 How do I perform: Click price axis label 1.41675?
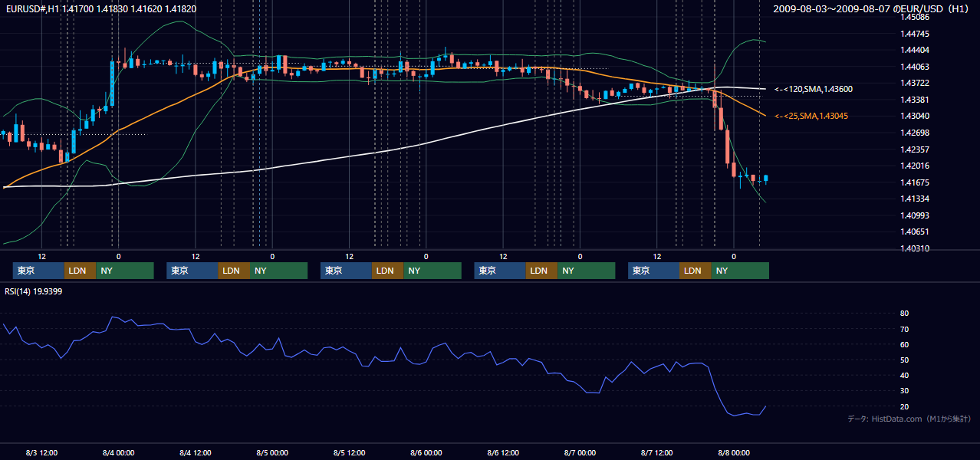[915, 182]
